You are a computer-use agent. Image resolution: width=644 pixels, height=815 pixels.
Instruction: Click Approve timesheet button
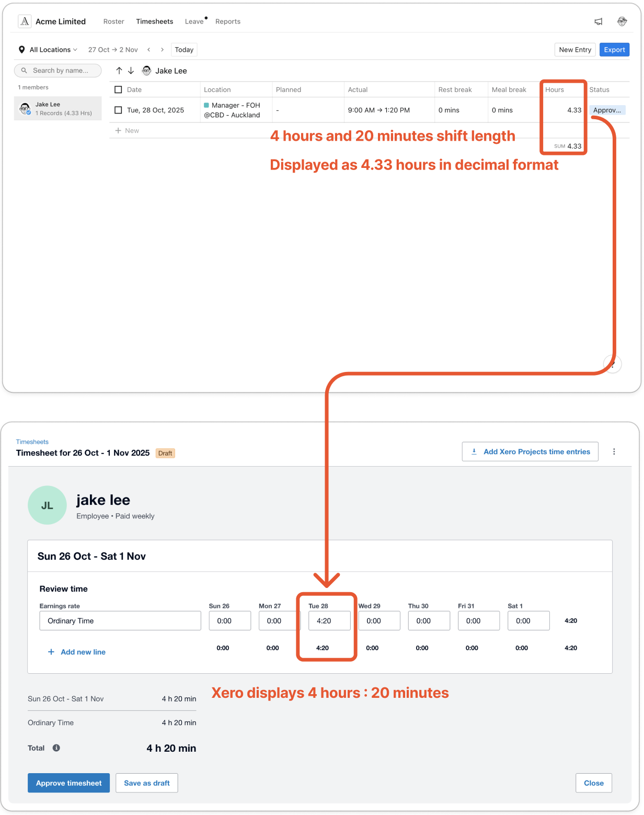pos(68,783)
